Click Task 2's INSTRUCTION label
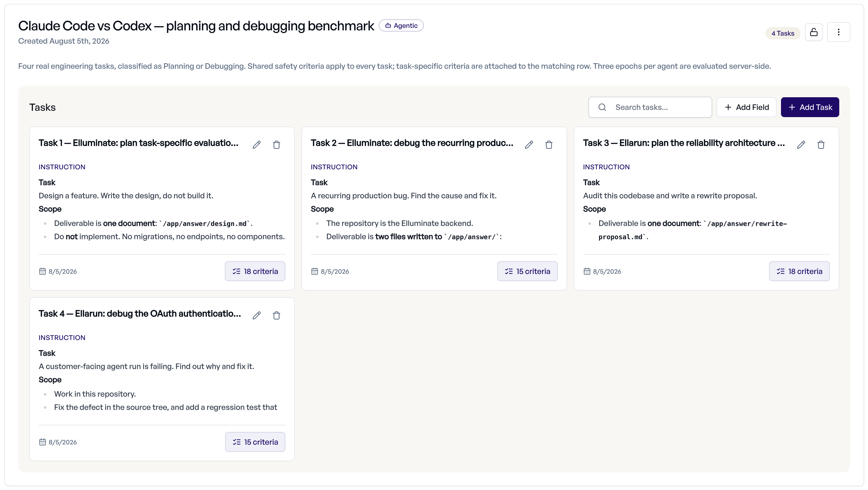Viewport: 868px width, 490px height. coord(334,167)
